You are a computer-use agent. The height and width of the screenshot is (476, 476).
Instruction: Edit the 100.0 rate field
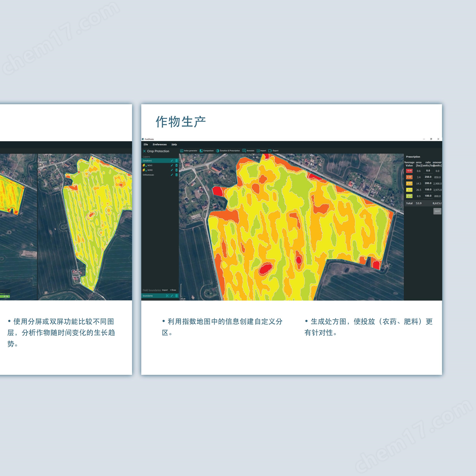click(x=428, y=196)
